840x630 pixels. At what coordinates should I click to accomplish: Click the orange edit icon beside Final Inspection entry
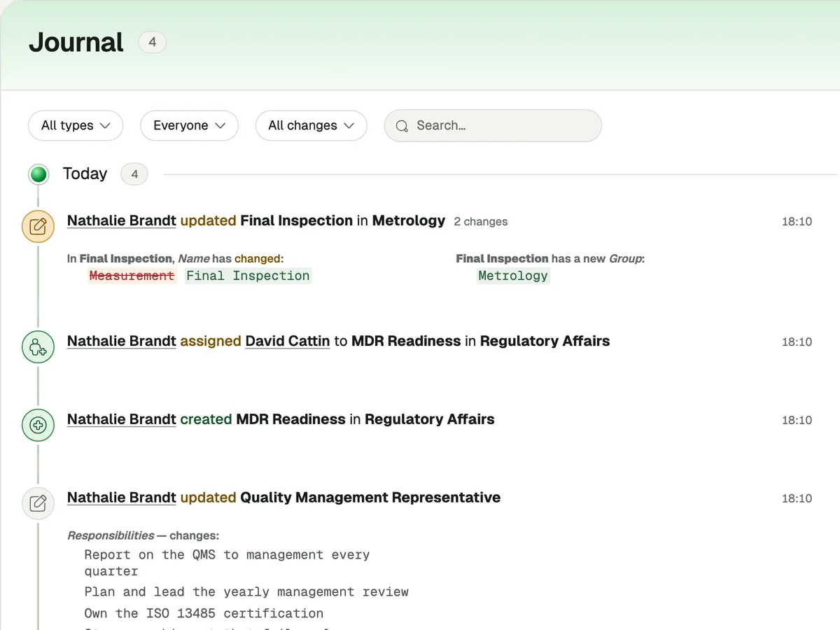(38, 226)
